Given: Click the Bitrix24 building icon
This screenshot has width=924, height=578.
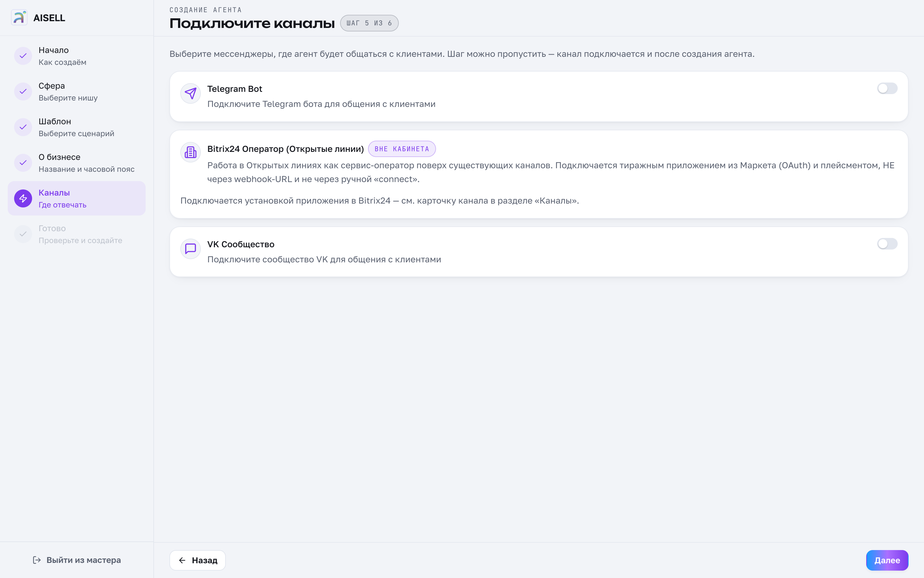Looking at the screenshot, I should (x=191, y=152).
